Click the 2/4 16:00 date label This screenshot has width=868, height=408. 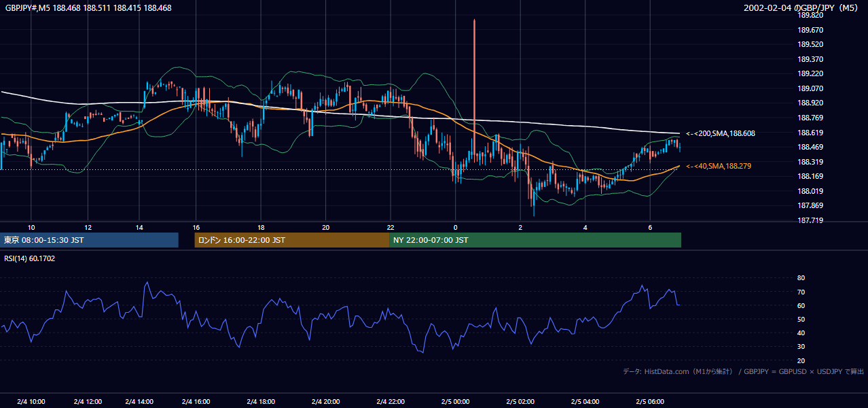(196, 402)
